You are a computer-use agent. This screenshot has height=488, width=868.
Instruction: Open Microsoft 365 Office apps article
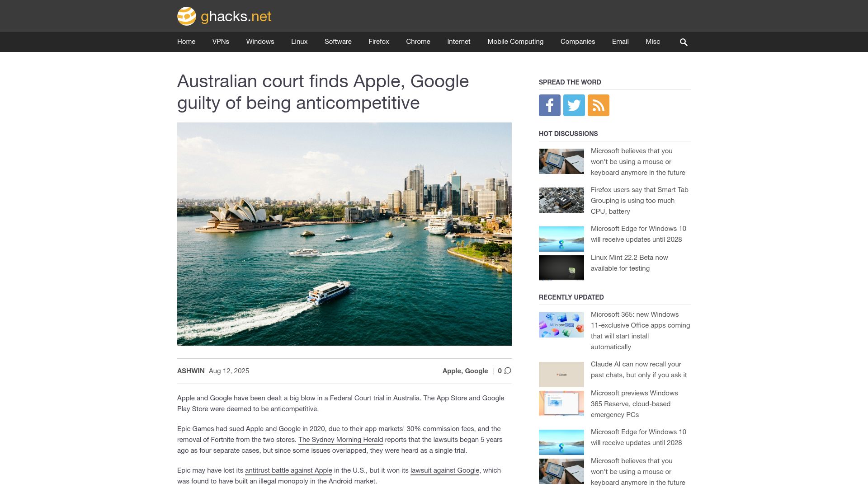641,331
